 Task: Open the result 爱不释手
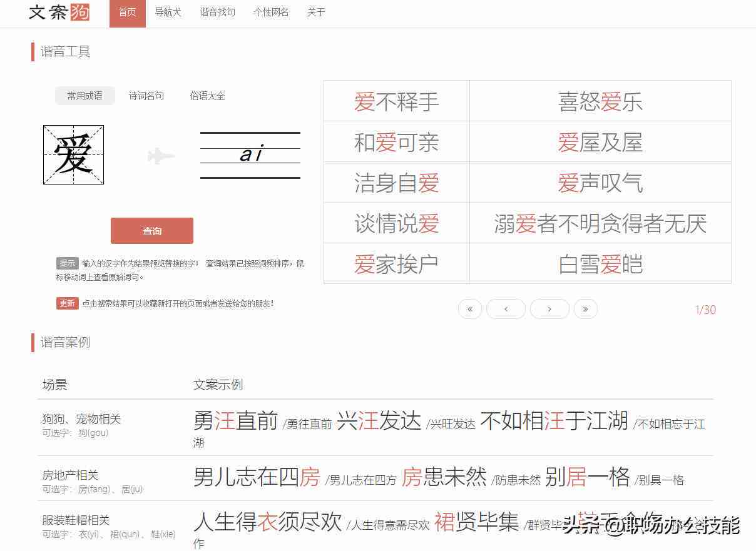(x=397, y=101)
